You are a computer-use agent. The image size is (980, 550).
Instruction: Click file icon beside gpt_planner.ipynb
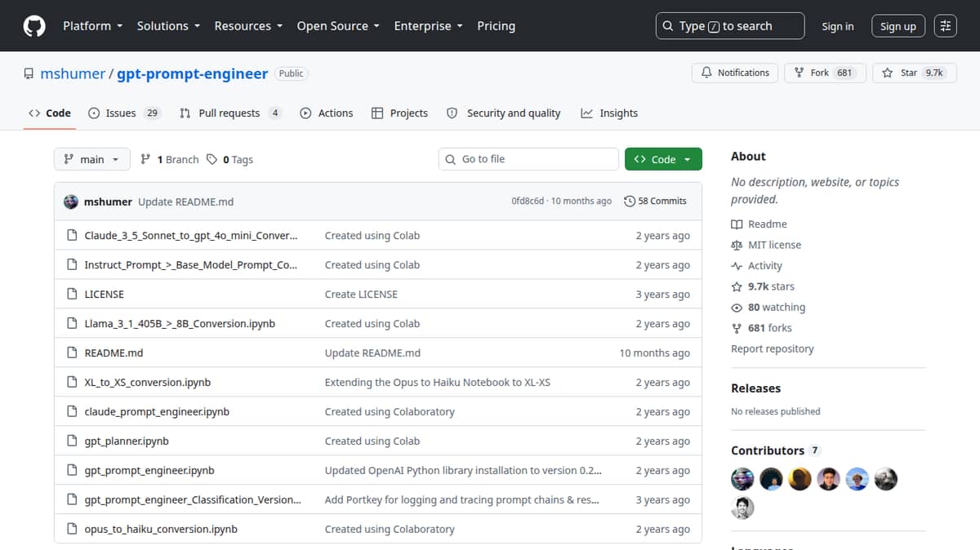(x=71, y=441)
